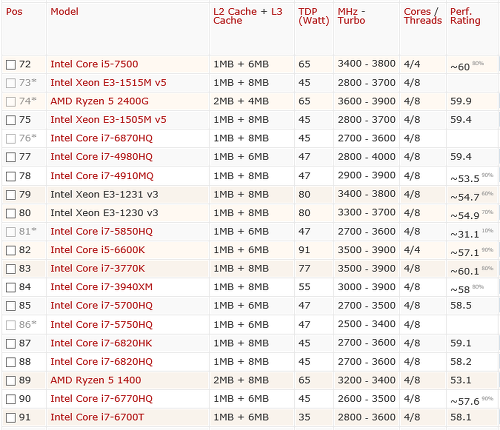The image size is (500, 430).
Task: Mark the checkbox for position 80
Action: click(x=11, y=213)
